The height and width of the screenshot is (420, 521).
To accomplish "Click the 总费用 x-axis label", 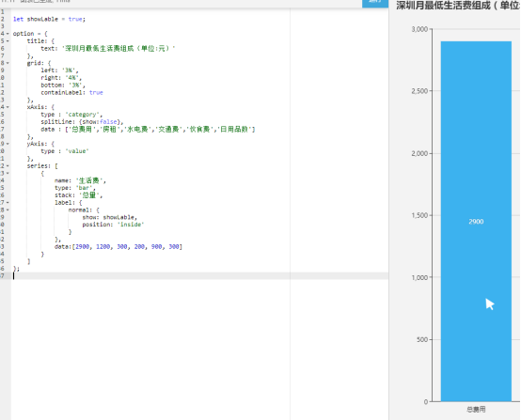I will coord(476,410).
